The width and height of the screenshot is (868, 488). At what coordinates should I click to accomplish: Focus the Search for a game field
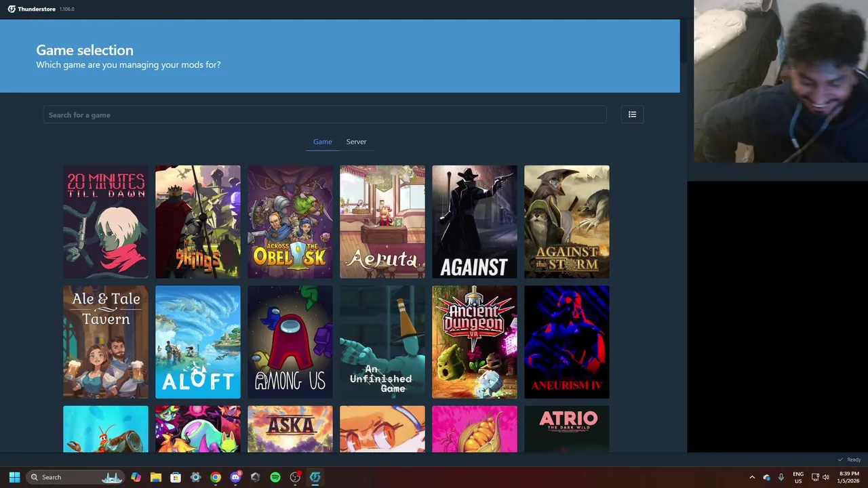click(x=325, y=115)
